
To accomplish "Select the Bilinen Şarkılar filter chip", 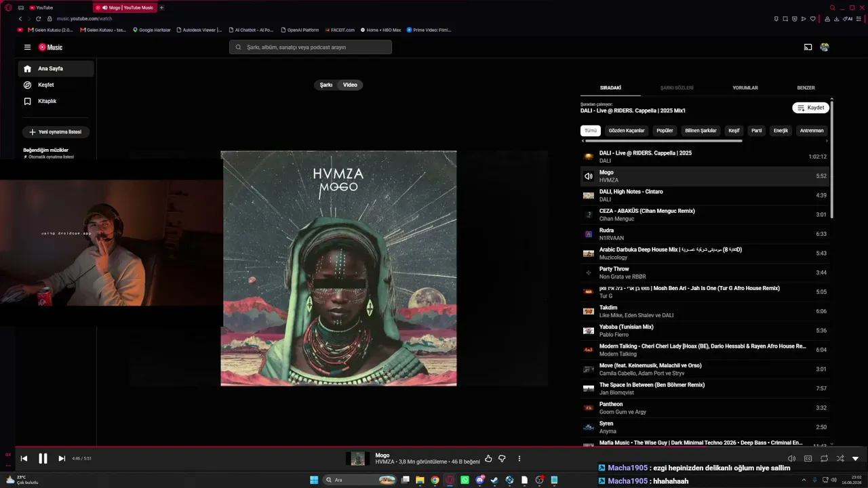I will click(701, 131).
